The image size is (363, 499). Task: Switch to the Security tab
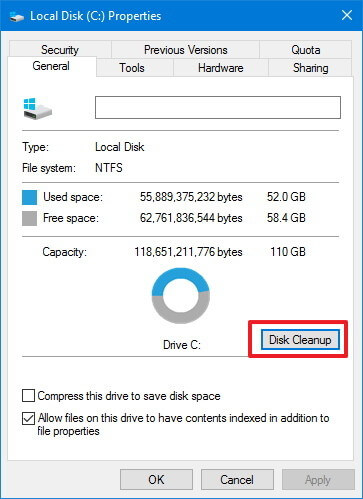[60, 50]
